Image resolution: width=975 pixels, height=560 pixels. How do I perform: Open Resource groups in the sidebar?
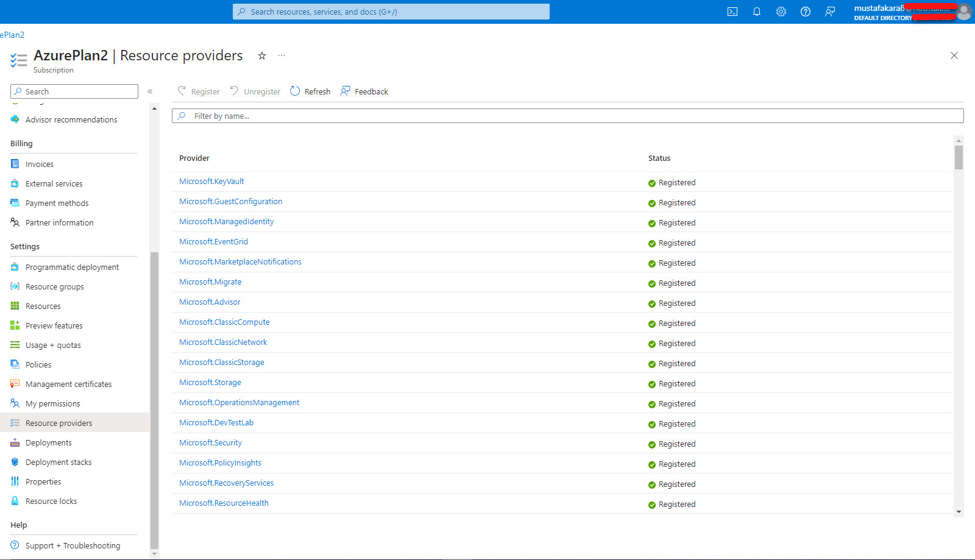tap(55, 287)
